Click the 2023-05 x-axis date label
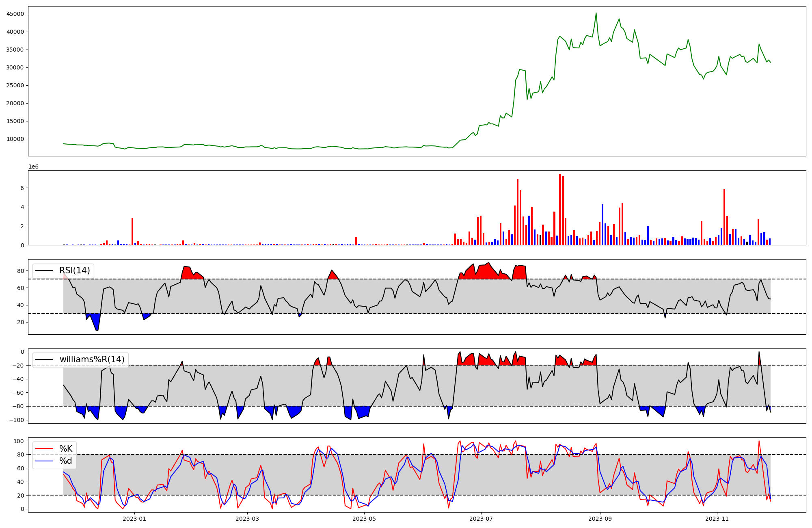 (364, 519)
